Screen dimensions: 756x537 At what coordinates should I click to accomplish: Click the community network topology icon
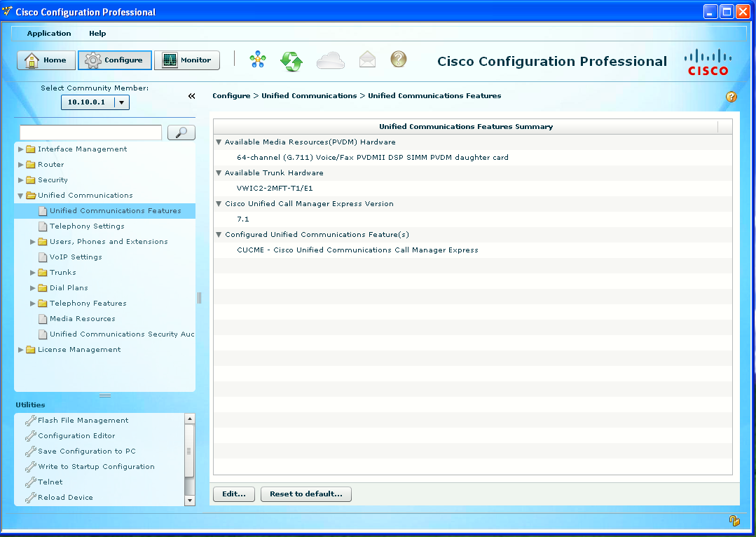point(258,60)
